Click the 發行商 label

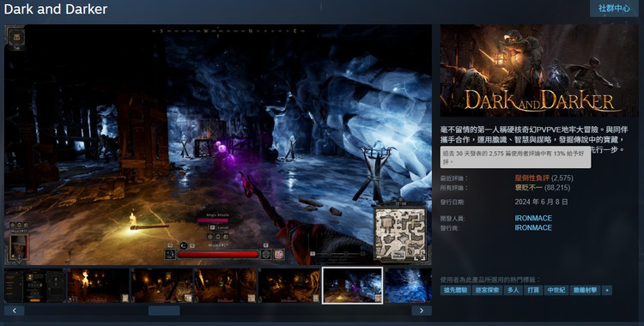[x=449, y=228]
